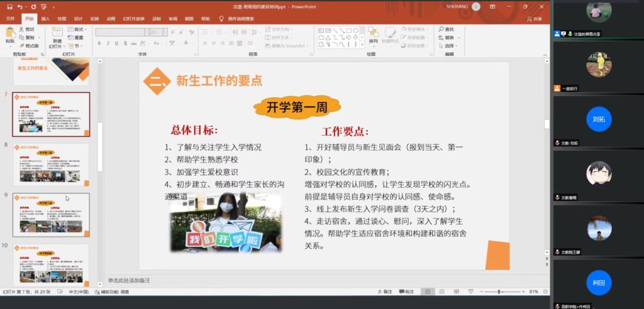
Task: Click the zoom slider in status bar
Action: 501,291
